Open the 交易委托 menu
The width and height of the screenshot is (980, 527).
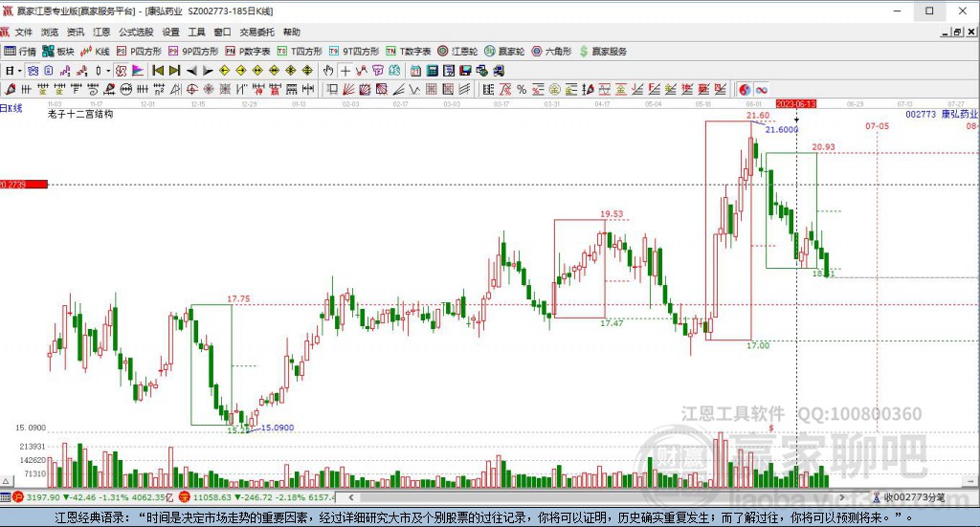coord(256,32)
